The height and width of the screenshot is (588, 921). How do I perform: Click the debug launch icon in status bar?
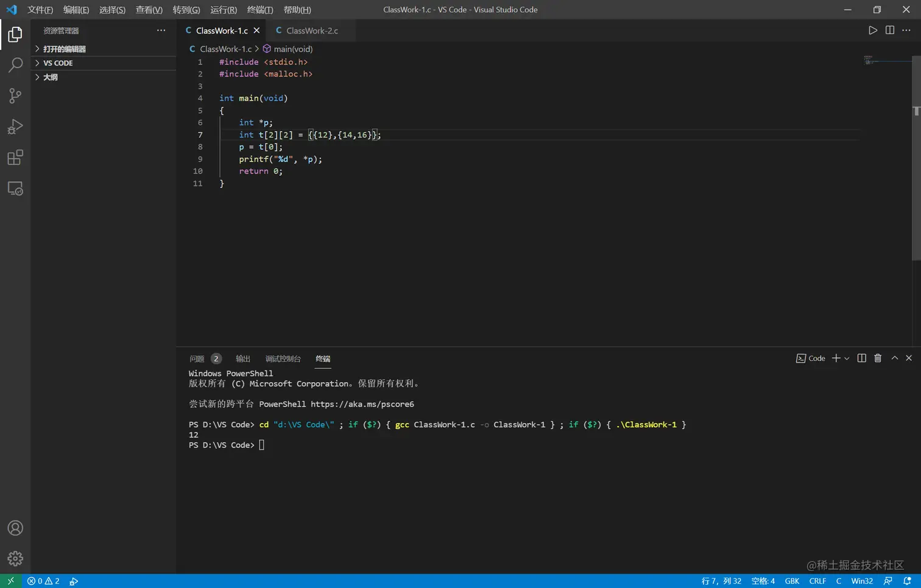click(74, 581)
